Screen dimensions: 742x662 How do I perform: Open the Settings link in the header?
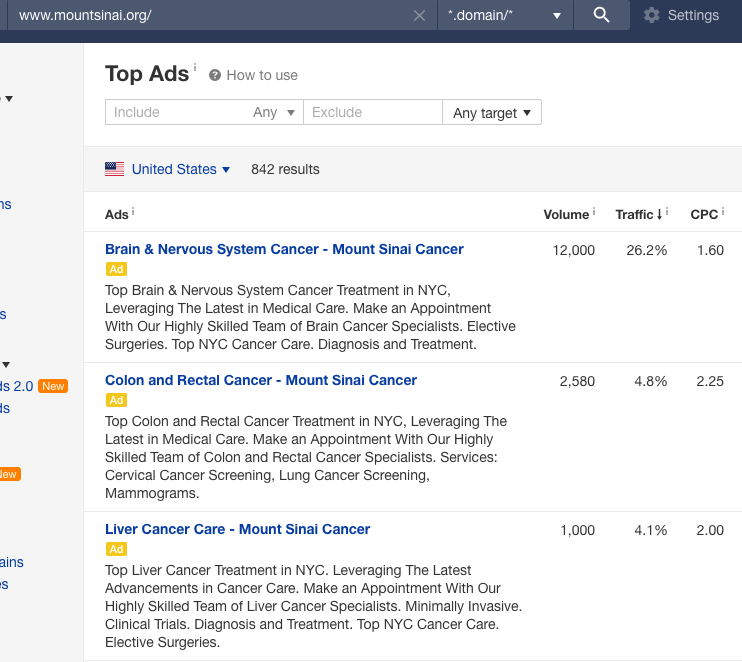[x=693, y=15]
